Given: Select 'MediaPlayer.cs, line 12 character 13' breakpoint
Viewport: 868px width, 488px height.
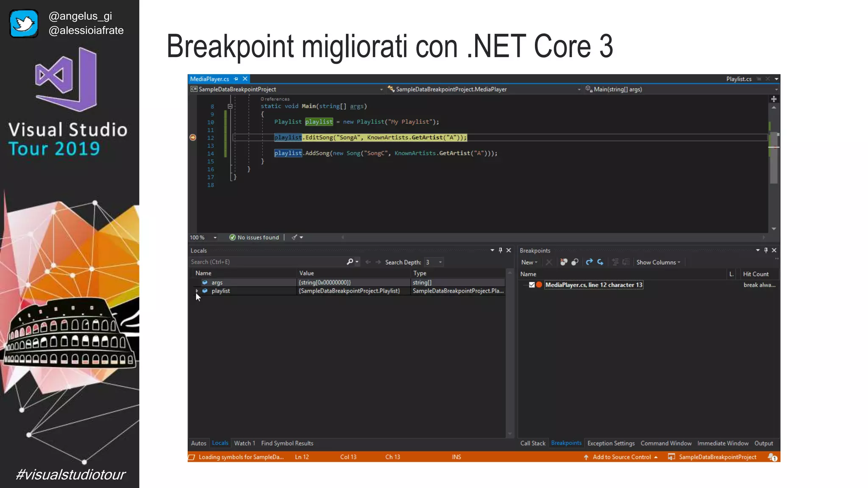Looking at the screenshot, I should point(593,285).
